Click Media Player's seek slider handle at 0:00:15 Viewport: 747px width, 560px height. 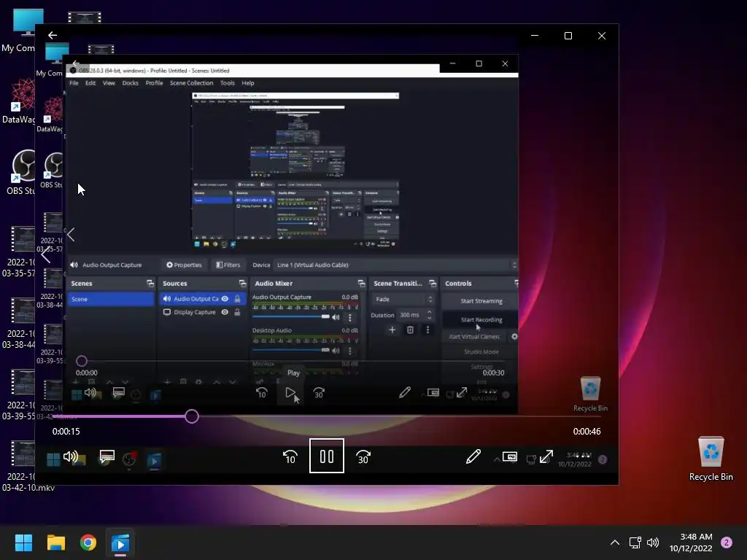pyautogui.click(x=192, y=416)
